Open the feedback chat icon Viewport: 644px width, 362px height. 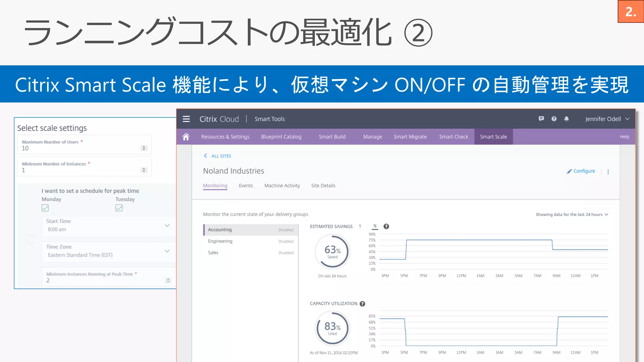[541, 119]
